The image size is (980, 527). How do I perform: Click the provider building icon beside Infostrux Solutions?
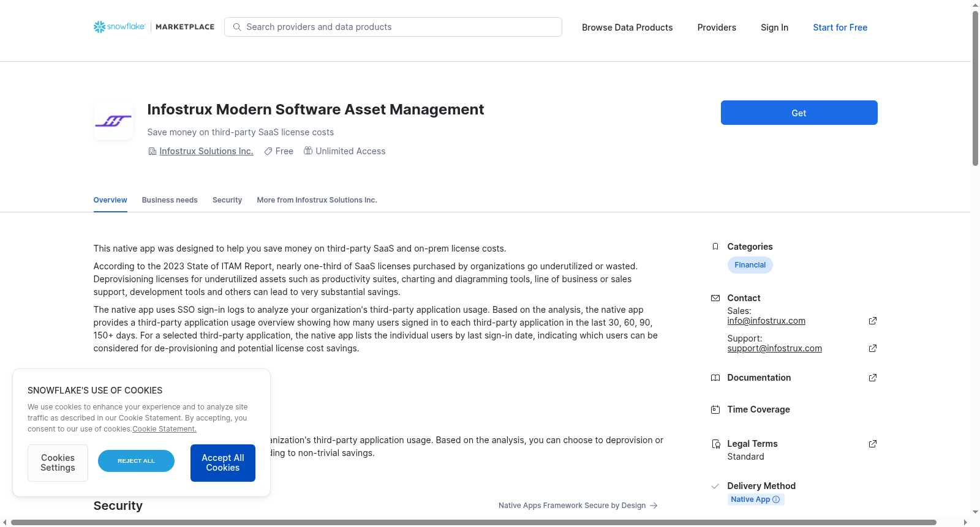(153, 151)
